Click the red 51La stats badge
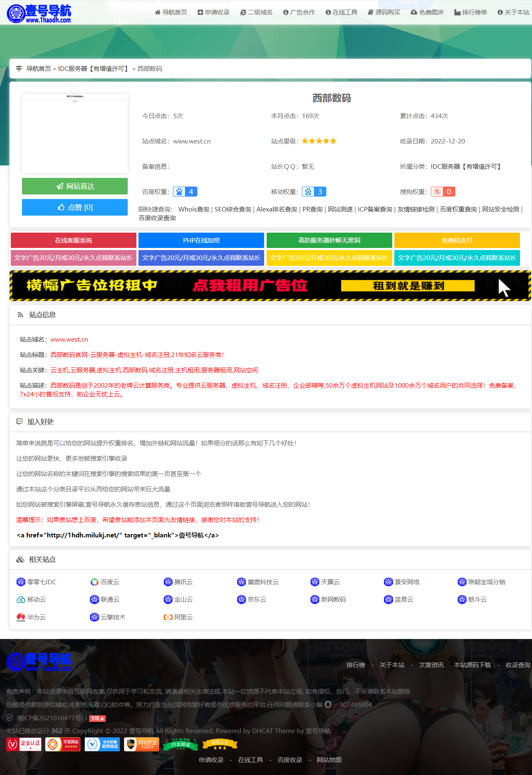Image resolution: width=532 pixels, height=775 pixels. pos(98,719)
